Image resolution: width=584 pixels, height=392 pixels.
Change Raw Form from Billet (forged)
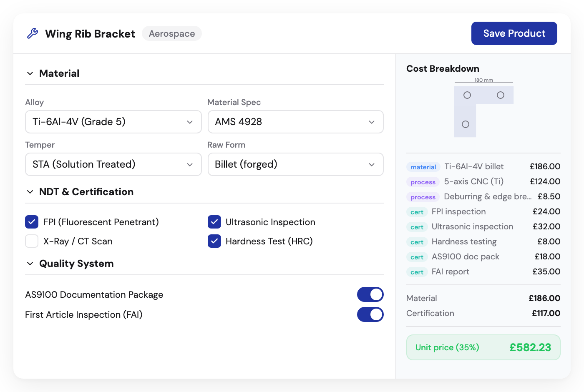pos(295,164)
